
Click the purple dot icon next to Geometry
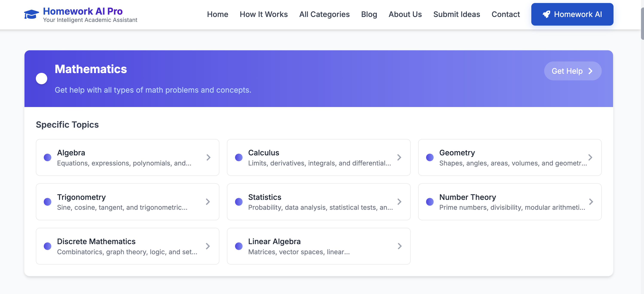click(430, 157)
